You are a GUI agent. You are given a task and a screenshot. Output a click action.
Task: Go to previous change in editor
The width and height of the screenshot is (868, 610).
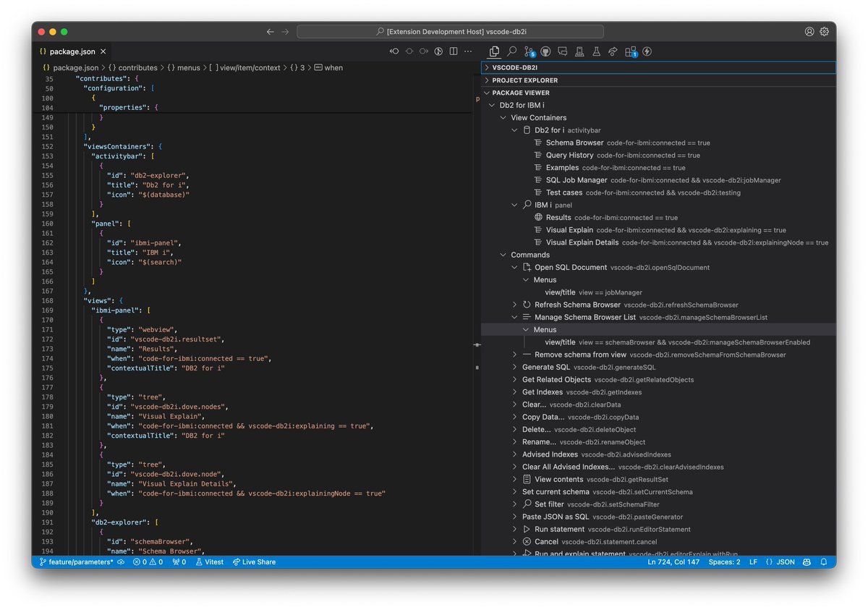point(394,51)
